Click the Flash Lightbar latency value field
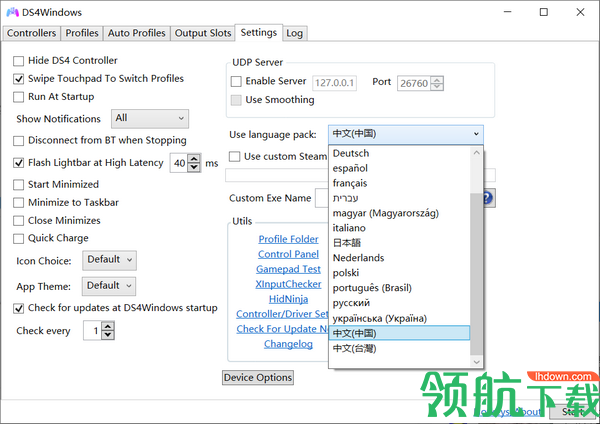Screen dimensions: 600x424 pos(179,163)
